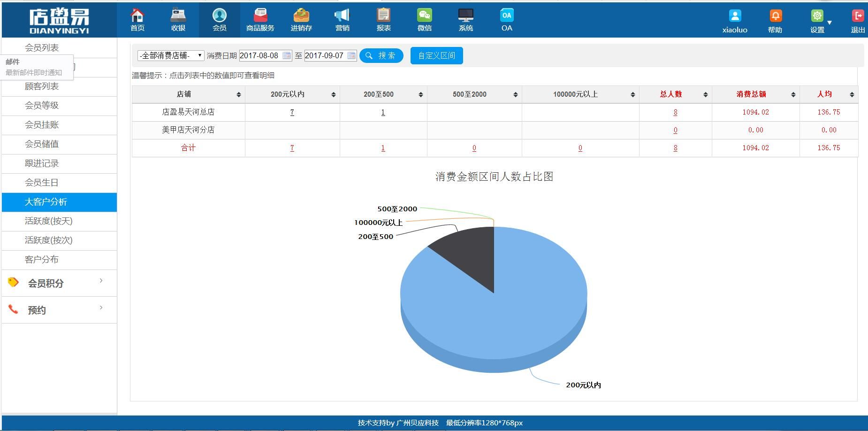Open 会员储值 in the sidebar

tap(42, 144)
